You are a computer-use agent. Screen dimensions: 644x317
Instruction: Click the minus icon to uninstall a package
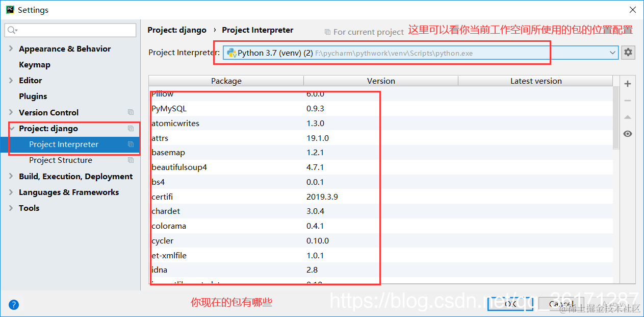click(x=628, y=101)
